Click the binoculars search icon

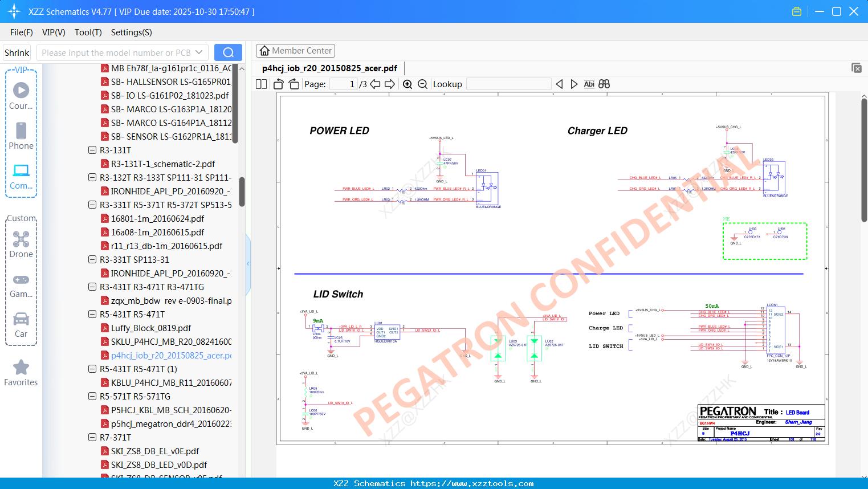click(604, 84)
